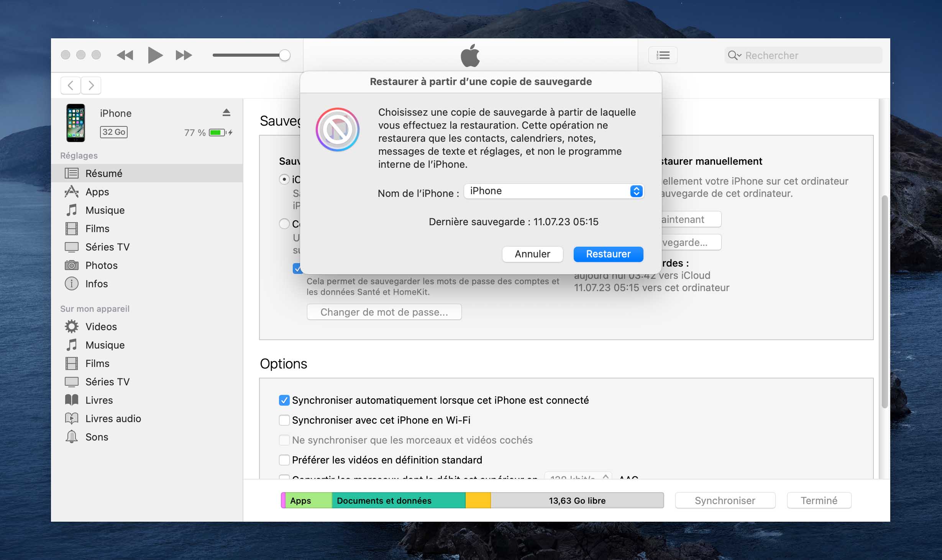This screenshot has height=560, width=942.
Task: Select Résumé in the sidebar
Action: (147, 173)
